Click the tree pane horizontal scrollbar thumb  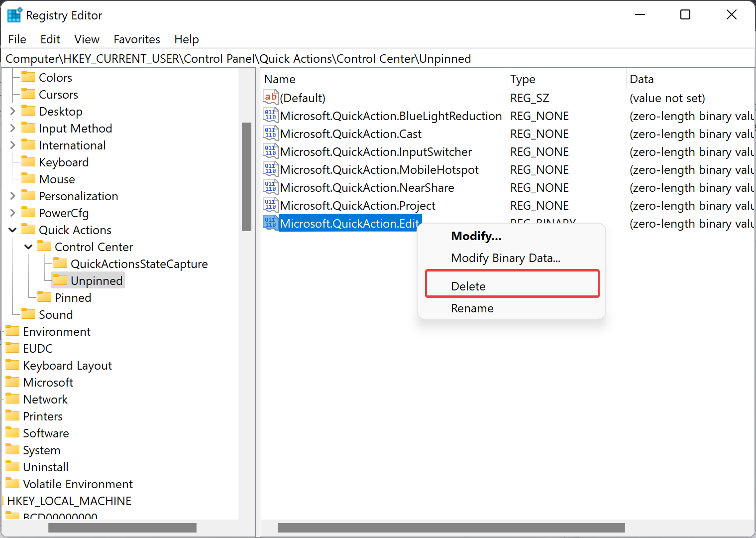(x=122, y=528)
